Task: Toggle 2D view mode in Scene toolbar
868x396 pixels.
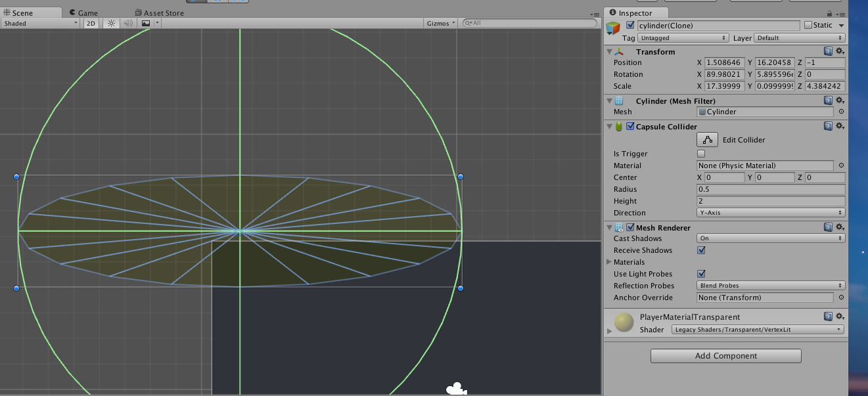Action: [x=91, y=23]
